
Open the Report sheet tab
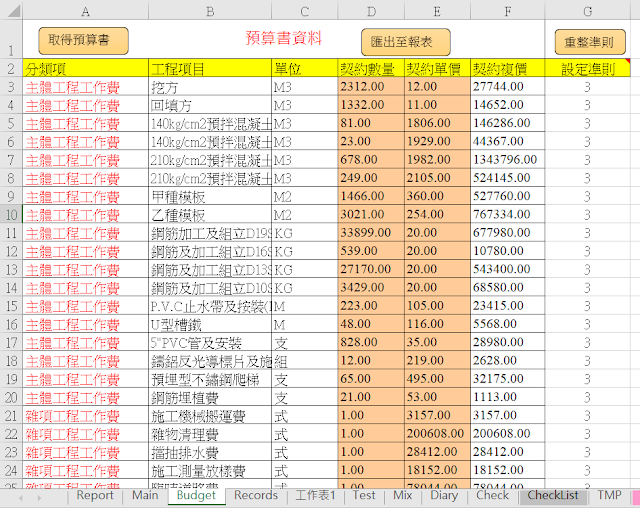(x=95, y=495)
